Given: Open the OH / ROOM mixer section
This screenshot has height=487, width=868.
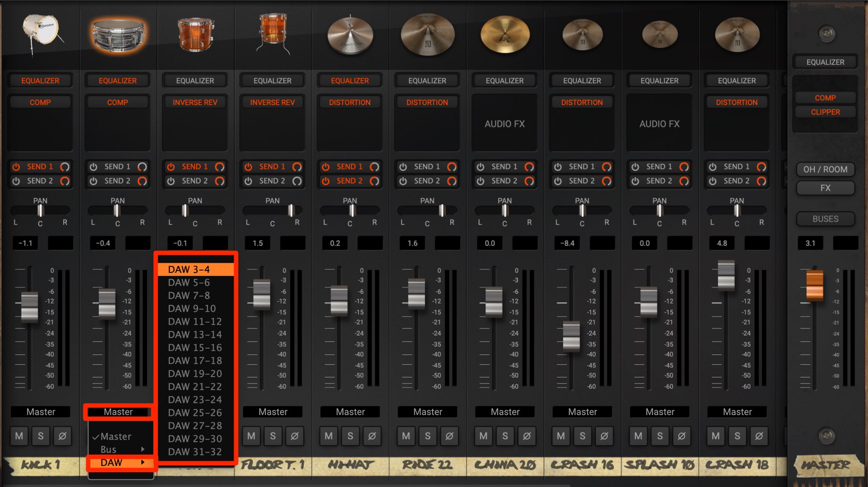Looking at the screenshot, I should pos(825,169).
